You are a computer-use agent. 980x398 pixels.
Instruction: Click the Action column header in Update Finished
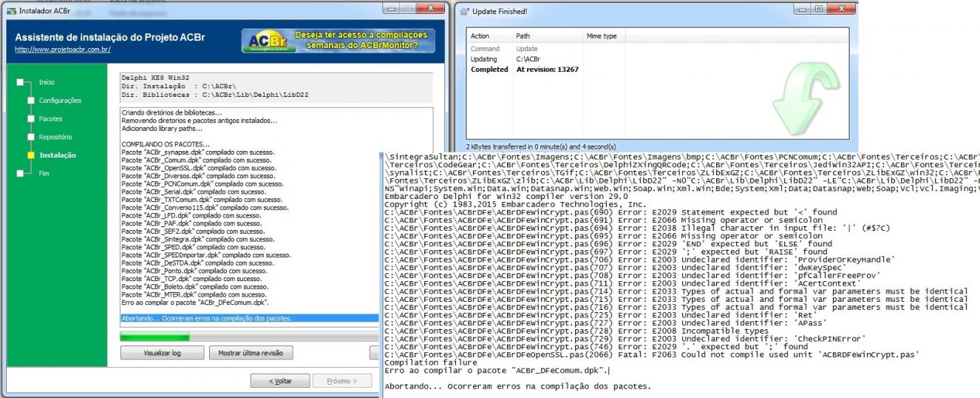(x=480, y=36)
